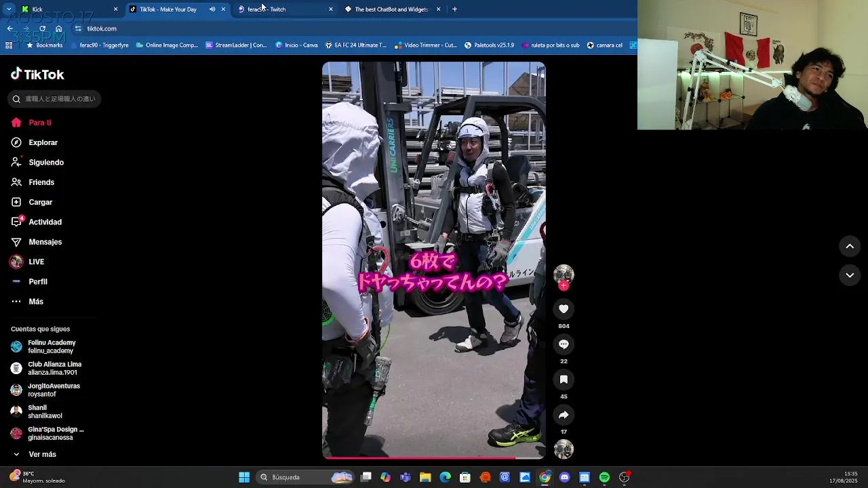The image size is (868, 488).
Task: Open site information icon in address bar
Action: coord(78,28)
